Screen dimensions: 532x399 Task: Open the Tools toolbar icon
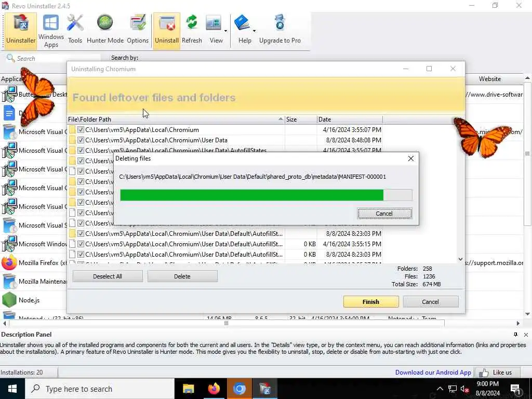(x=75, y=30)
